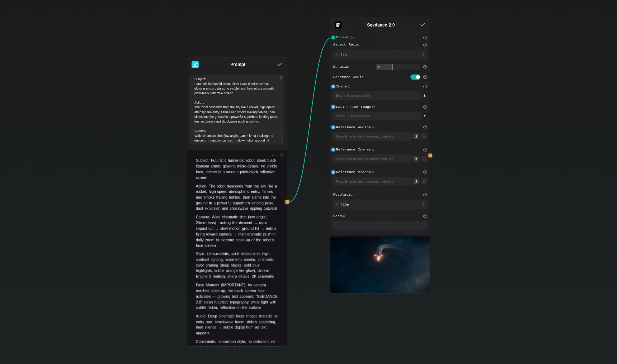Click the rocket video preview thumbnail
This screenshot has width=617, height=364.
380,264
